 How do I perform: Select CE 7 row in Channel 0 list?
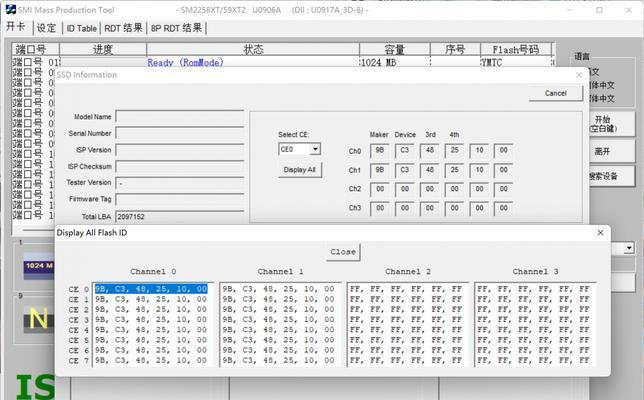(151, 360)
